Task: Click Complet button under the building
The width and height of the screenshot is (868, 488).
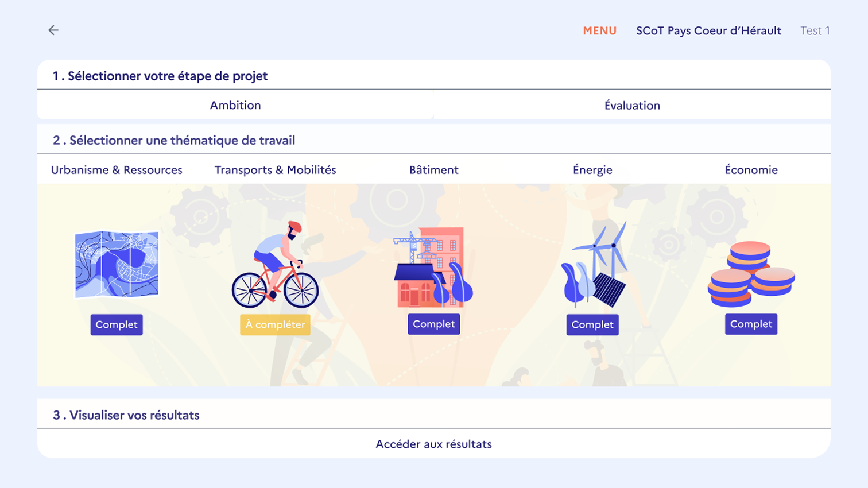Action: click(434, 324)
